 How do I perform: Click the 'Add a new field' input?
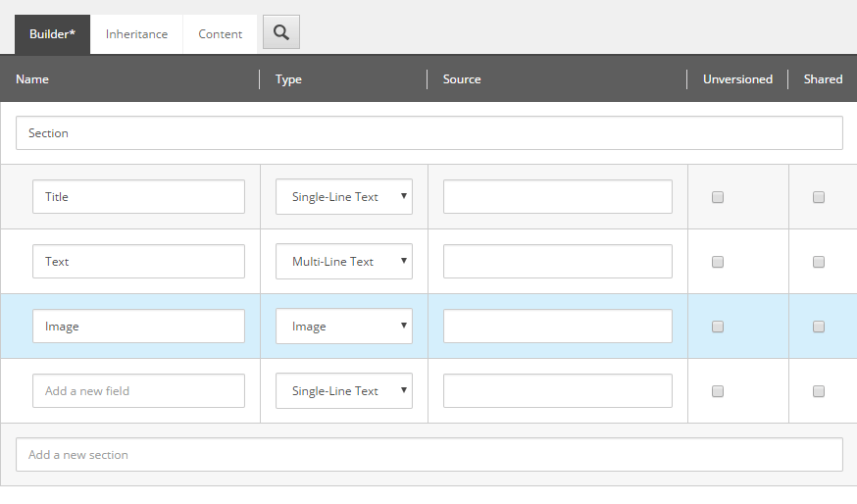pyautogui.click(x=138, y=391)
